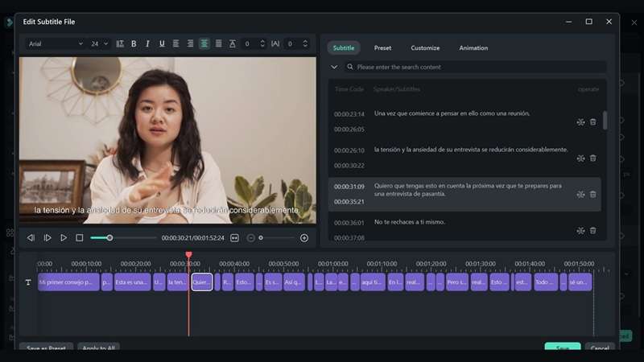
Task: Merge or split the 'Una vez que comience' subtitle
Action: point(580,122)
